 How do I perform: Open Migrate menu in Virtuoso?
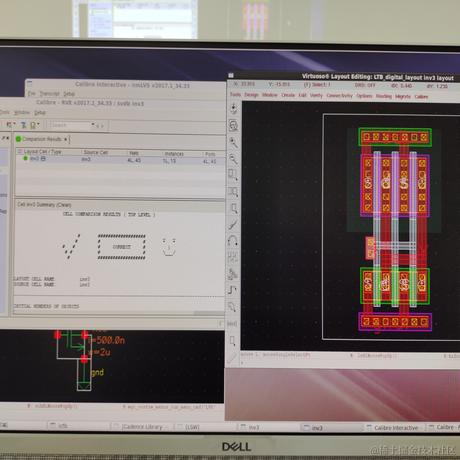[x=403, y=96]
